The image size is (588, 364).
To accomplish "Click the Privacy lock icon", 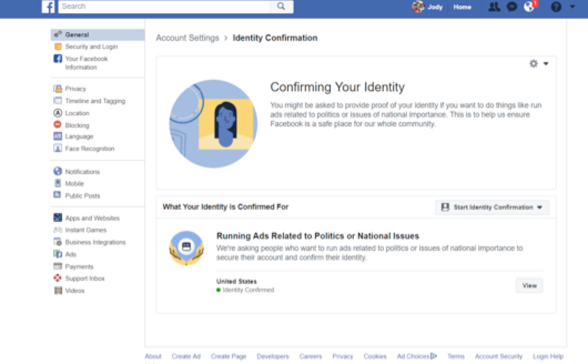I will coord(58,89).
